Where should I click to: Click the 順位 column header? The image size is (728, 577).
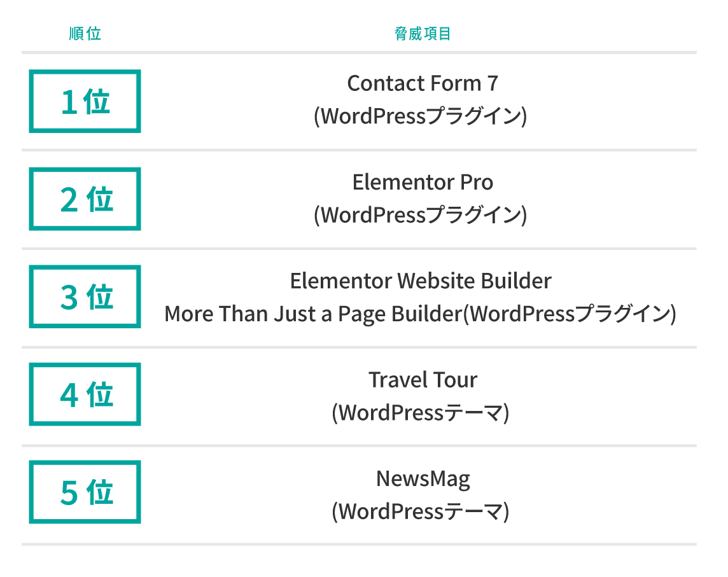(x=85, y=34)
